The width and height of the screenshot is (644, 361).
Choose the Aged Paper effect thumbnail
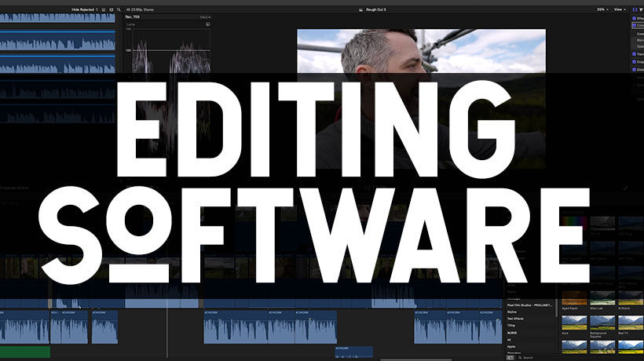(x=574, y=298)
